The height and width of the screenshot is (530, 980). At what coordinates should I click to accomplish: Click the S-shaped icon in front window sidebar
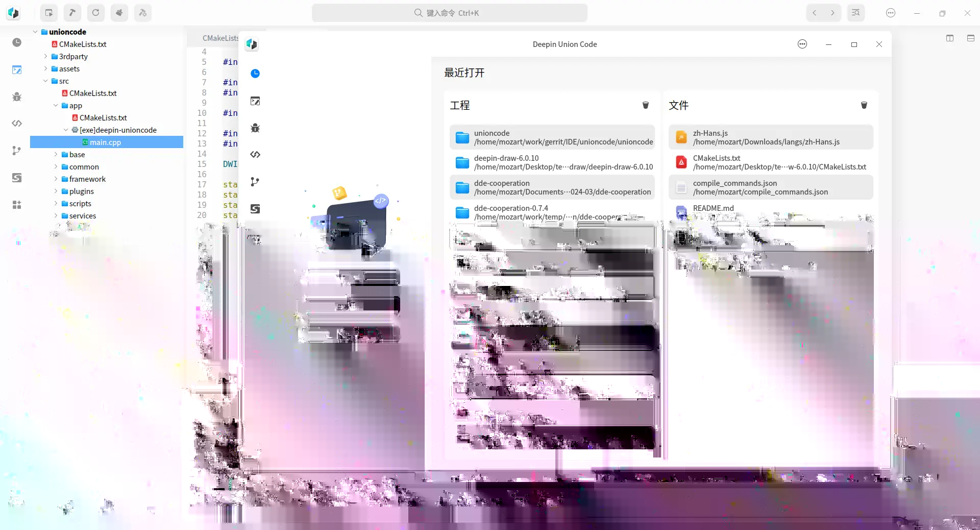pos(255,209)
